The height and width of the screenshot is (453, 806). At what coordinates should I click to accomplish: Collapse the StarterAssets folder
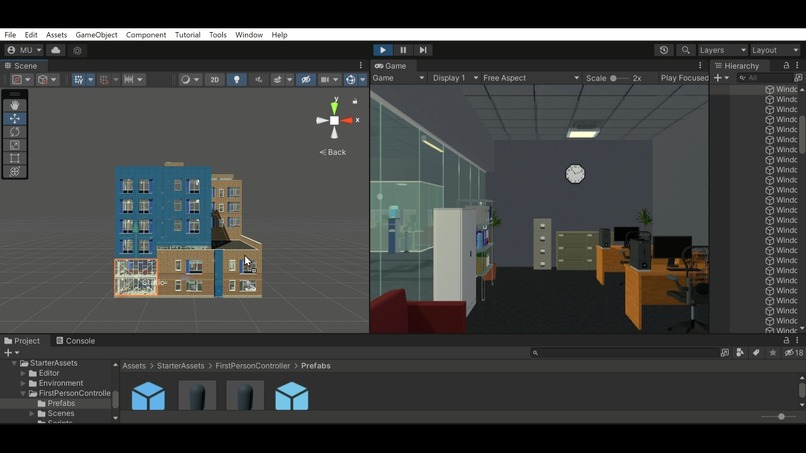tap(14, 363)
